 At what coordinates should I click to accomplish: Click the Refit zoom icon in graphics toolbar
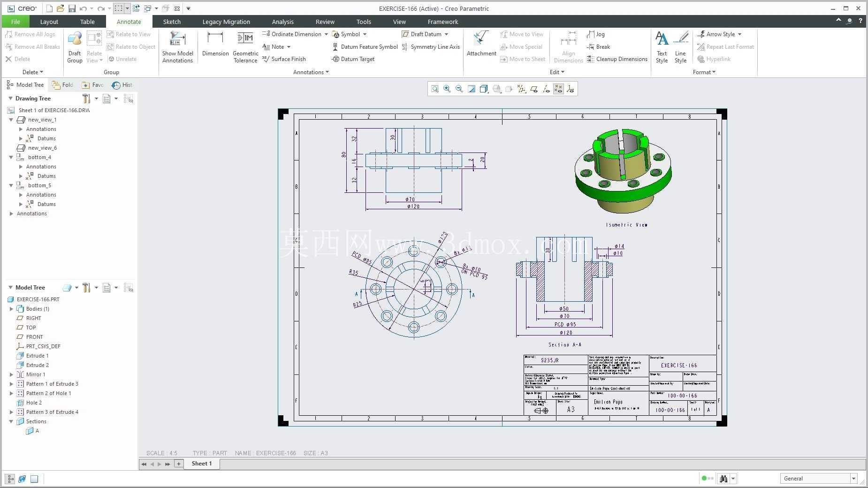435,89
